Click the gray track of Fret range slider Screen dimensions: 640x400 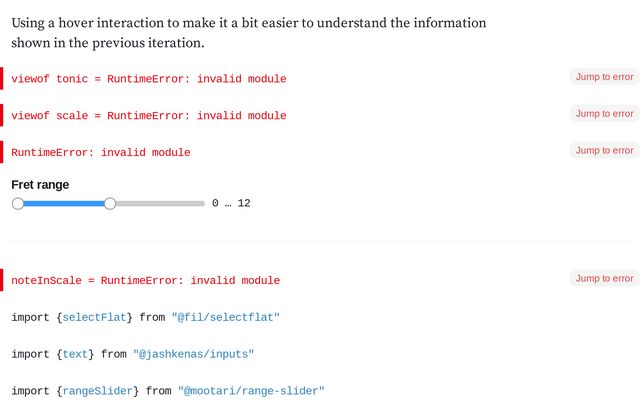[160, 203]
